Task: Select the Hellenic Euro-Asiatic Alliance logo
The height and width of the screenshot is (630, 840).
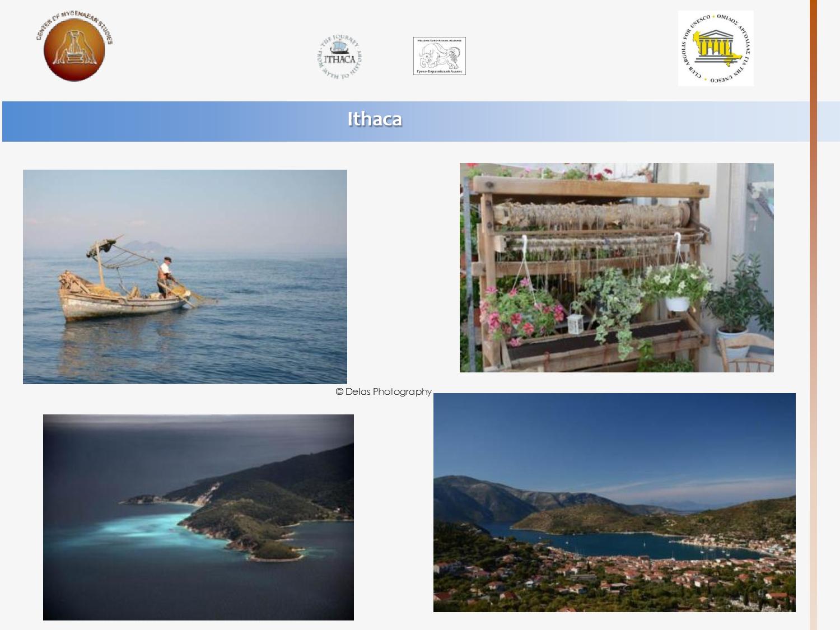Action: pos(439,56)
